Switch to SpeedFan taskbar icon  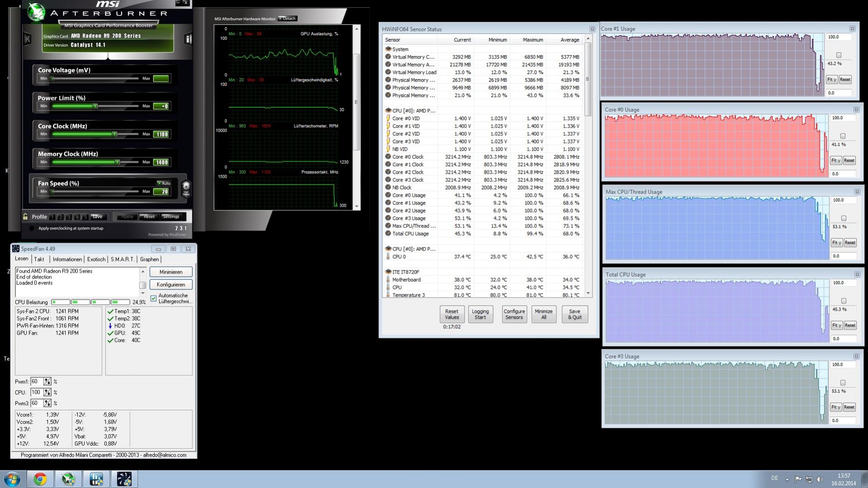[124, 479]
